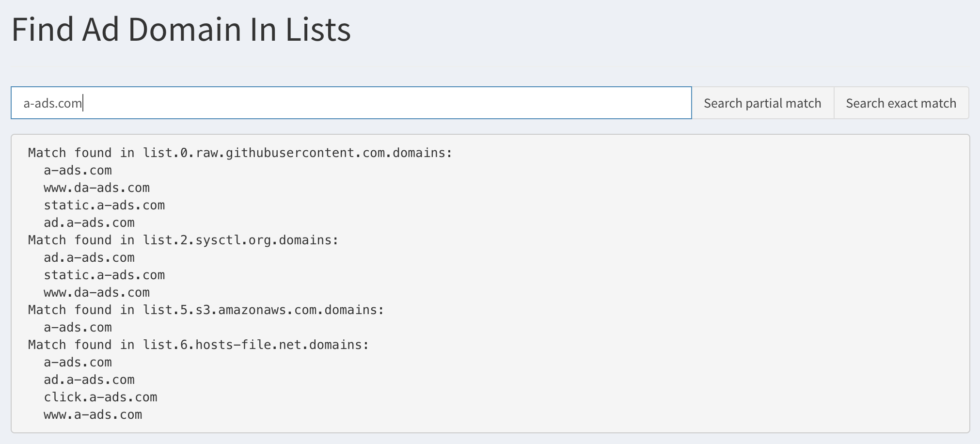Click ad.a-ads.com in the list.0 githubusercontent results
The width and height of the screenshot is (980, 444).
(x=89, y=223)
